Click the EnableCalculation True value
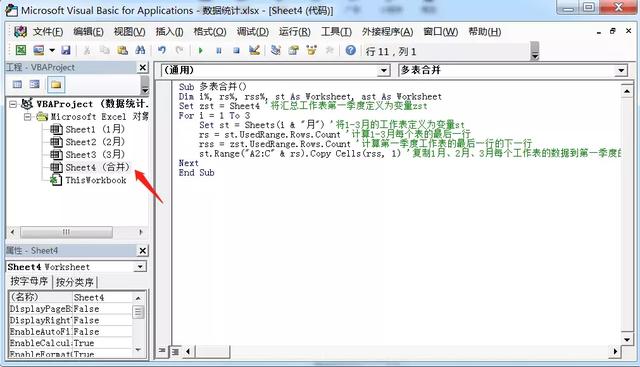Viewport: 640px width, 367px height. (102, 343)
